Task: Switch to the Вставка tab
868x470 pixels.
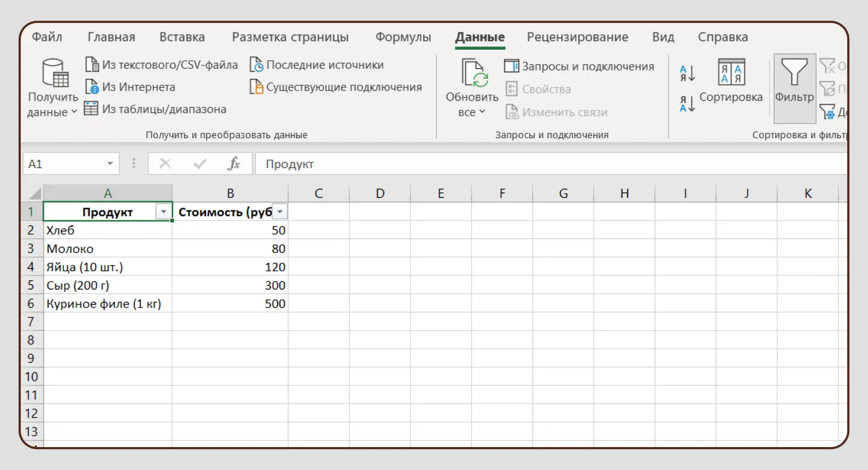Action: (x=182, y=37)
